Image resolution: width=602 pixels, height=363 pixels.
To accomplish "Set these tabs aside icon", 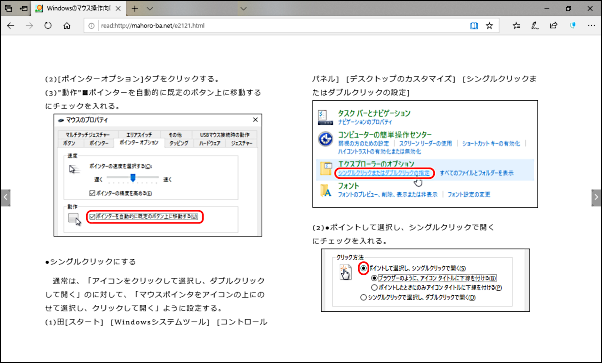I will tap(24, 8).
